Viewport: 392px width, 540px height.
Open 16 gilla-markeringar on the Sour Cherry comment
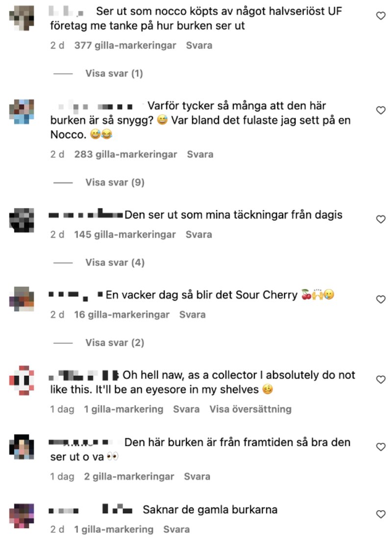click(x=122, y=315)
